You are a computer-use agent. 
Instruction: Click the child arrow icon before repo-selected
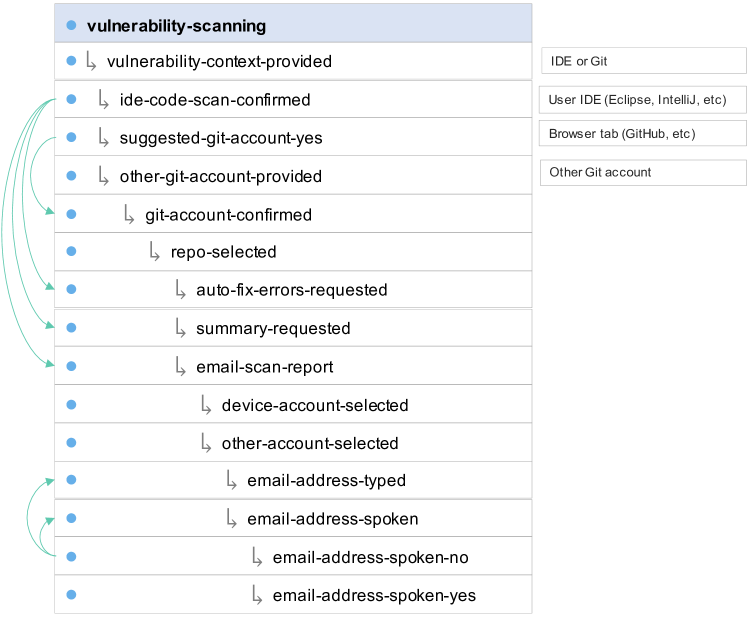pyautogui.click(x=154, y=252)
